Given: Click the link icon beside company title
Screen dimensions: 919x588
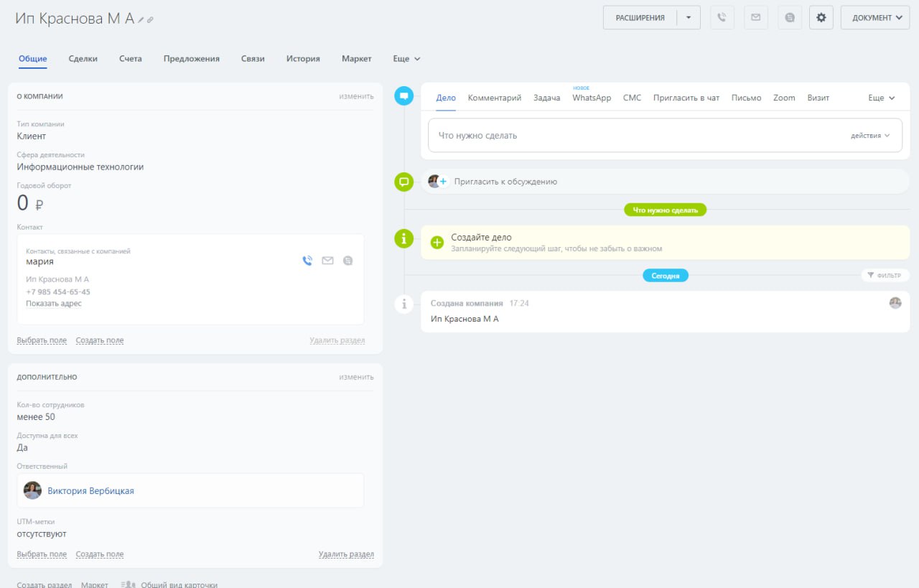Looking at the screenshot, I should coord(150,19).
